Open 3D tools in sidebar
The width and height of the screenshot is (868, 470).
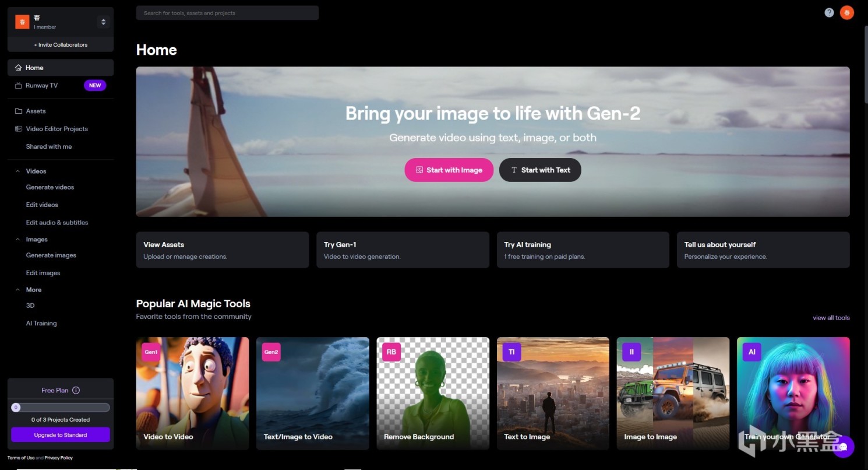tap(30, 306)
